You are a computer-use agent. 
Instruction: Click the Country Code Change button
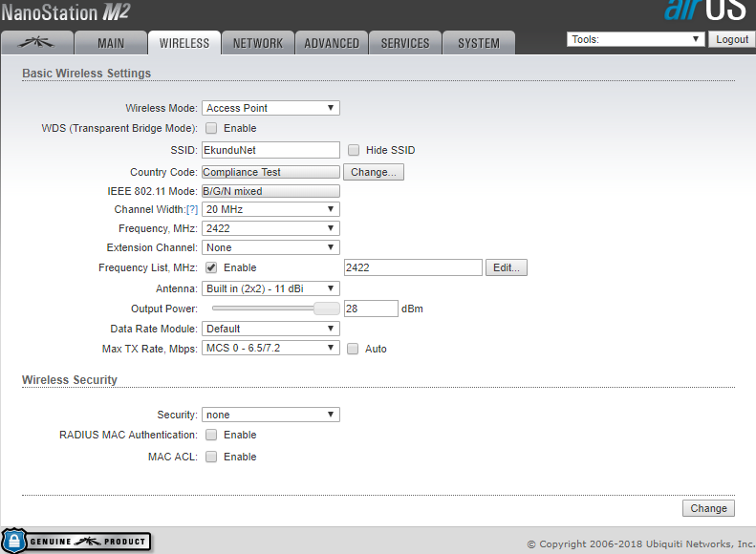374,172
